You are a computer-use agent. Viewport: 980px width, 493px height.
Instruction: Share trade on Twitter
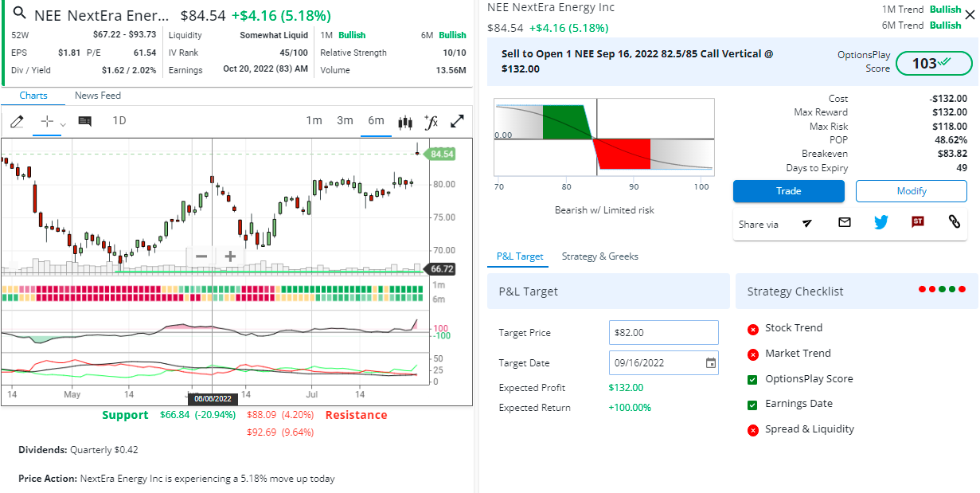point(880,222)
